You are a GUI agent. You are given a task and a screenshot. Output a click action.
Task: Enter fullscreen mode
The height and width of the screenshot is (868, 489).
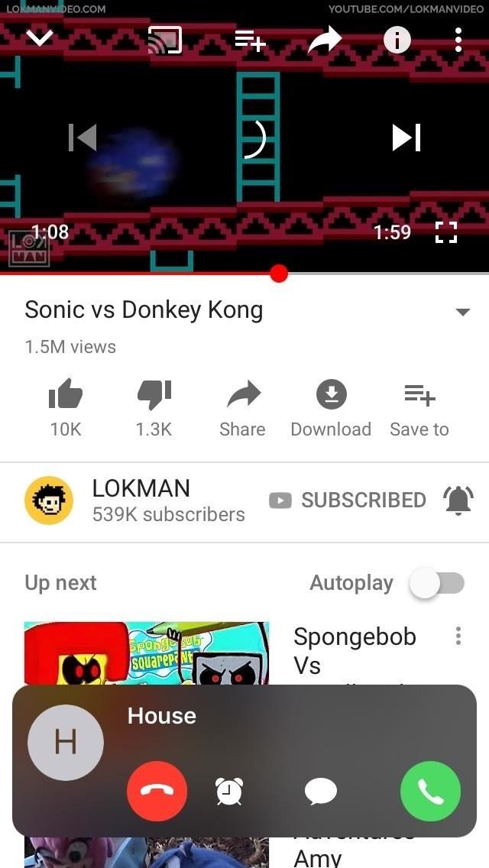coord(445,232)
